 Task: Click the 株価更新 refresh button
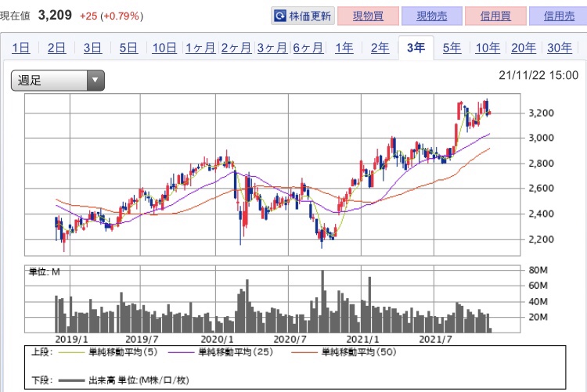click(x=302, y=16)
